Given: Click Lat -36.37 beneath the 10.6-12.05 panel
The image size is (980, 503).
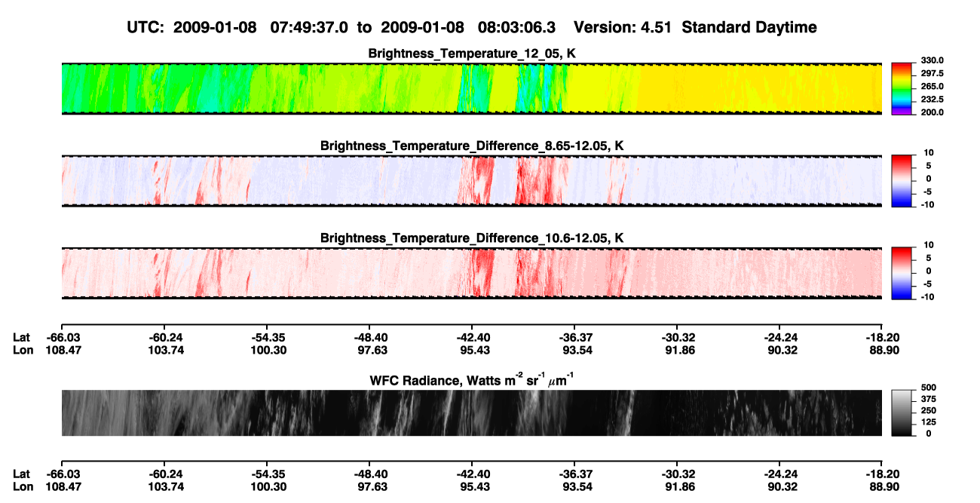Looking at the screenshot, I should 575,338.
